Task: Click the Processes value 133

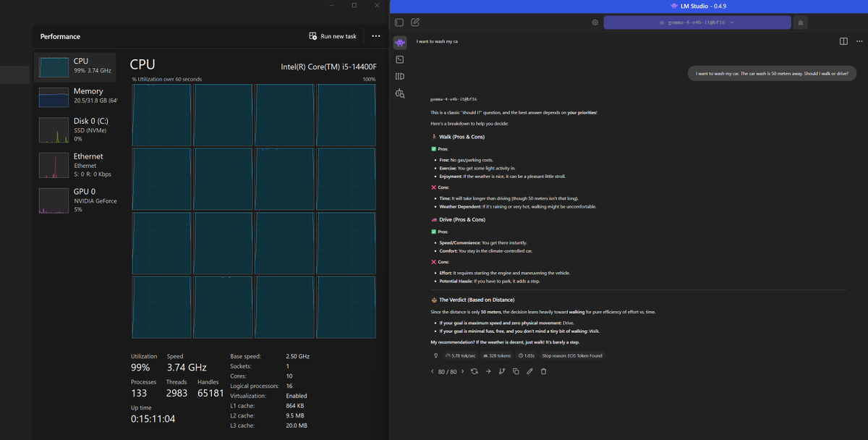Action: click(139, 393)
